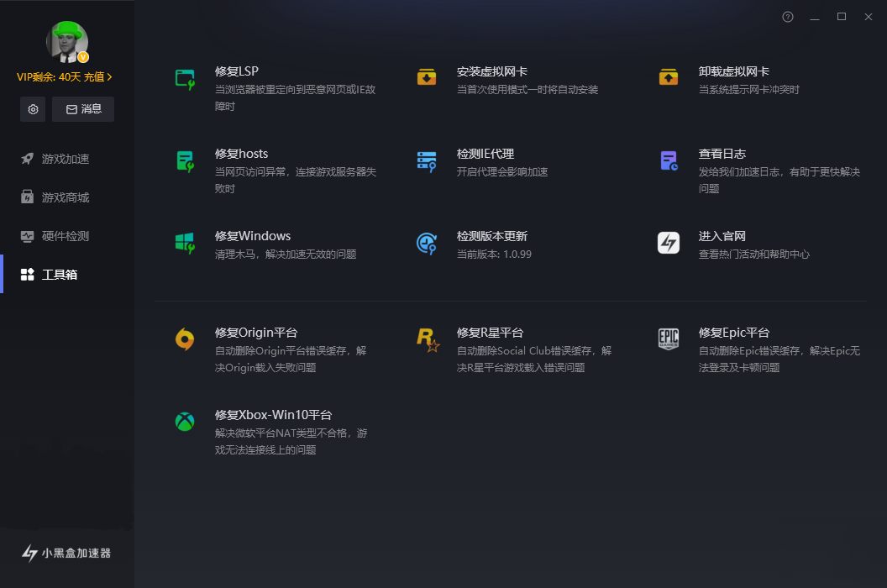Click the 小黑盒加速器 logo at bottom

[66, 553]
